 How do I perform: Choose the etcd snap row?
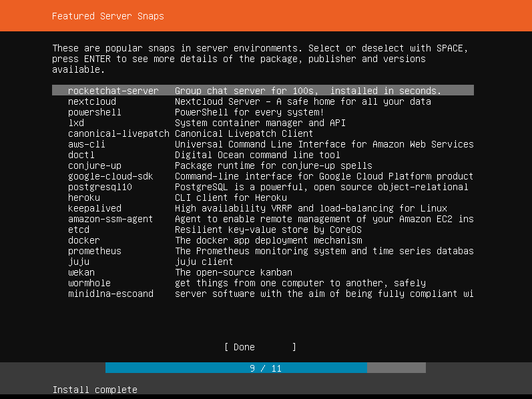tap(263, 230)
